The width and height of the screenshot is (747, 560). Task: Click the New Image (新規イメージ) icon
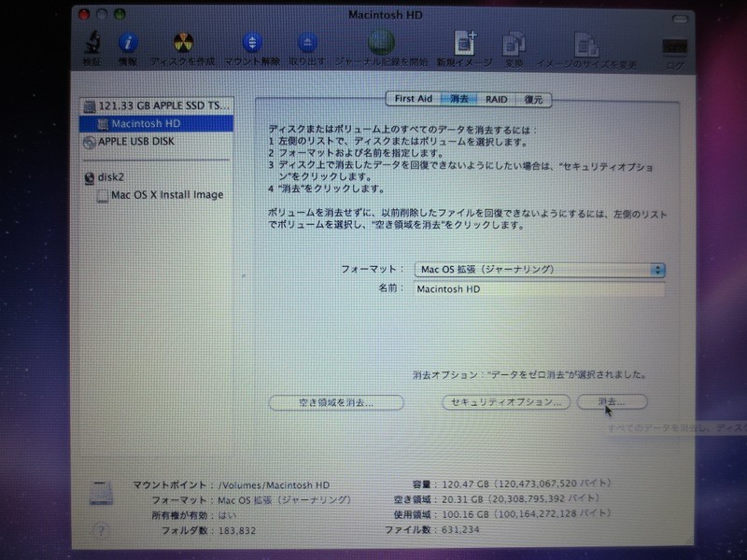[x=464, y=43]
